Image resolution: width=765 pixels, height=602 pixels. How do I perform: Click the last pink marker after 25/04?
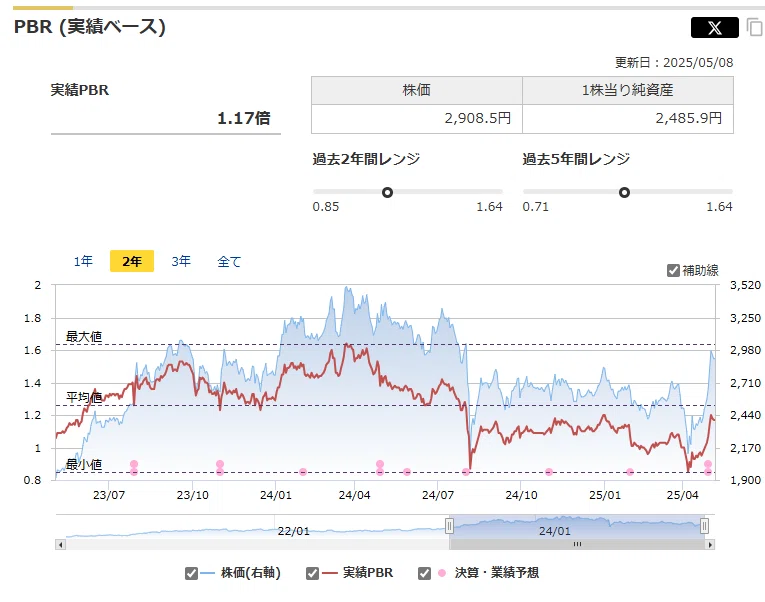pos(708,464)
